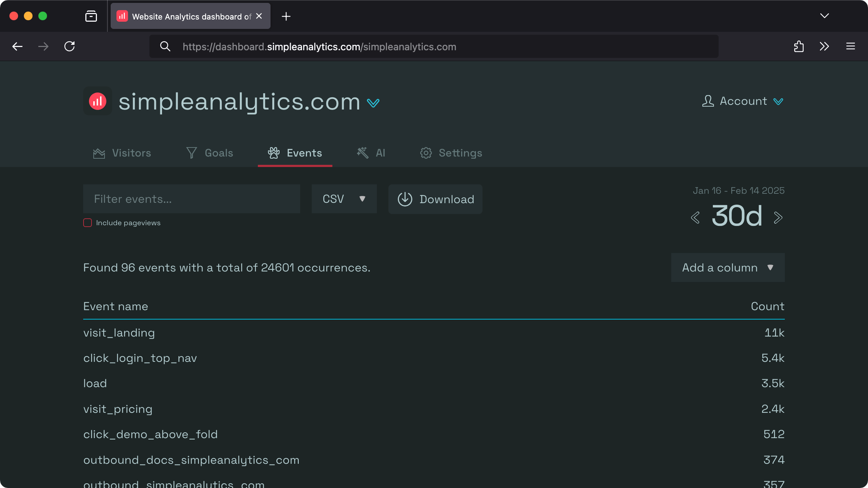Click the 374 count value
868x488 pixels.
click(774, 460)
